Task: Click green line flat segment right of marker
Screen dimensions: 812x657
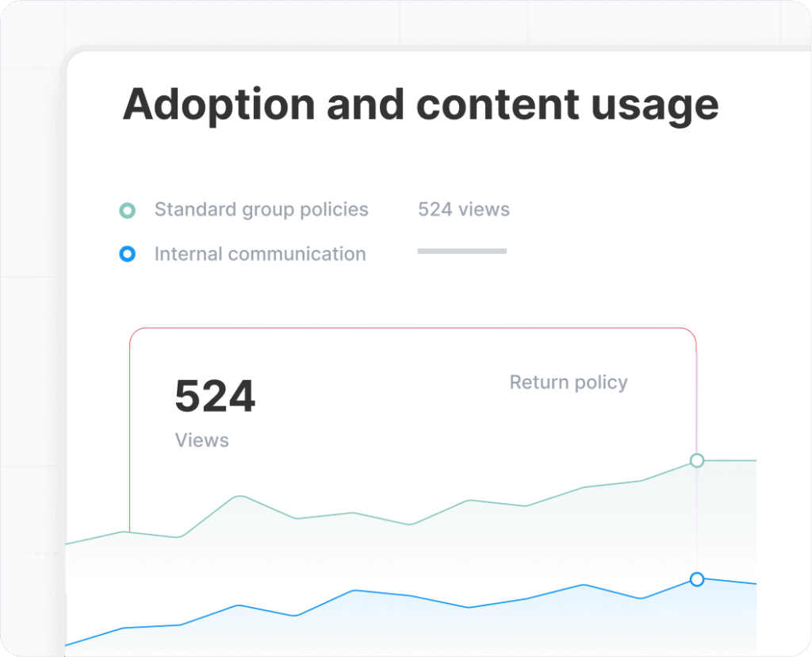Action: [x=730, y=460]
